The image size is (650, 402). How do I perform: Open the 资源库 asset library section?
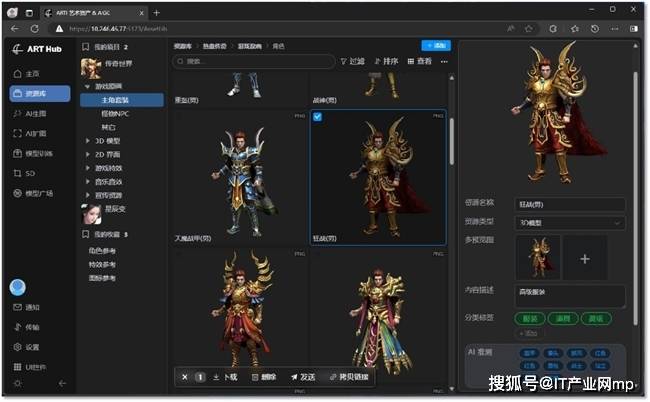(40, 94)
